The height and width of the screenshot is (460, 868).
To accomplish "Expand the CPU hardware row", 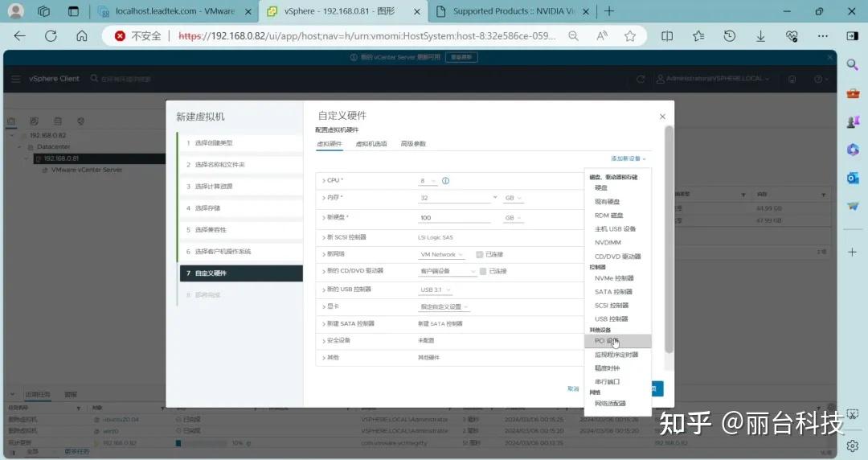I will 324,181.
